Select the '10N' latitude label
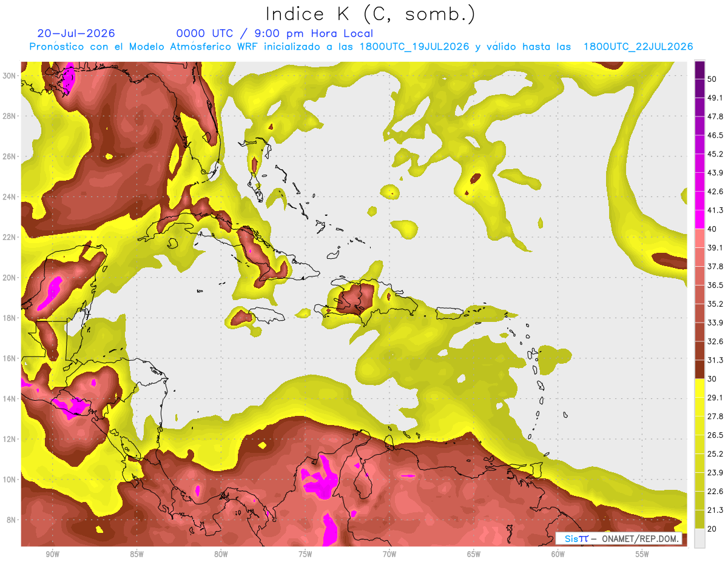This screenshot has height=562, width=728. [10, 479]
